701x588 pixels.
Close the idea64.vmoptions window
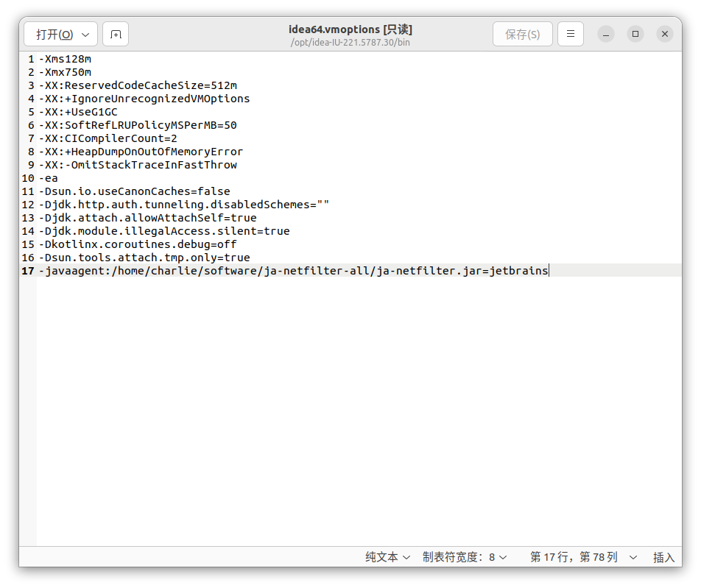click(x=665, y=34)
